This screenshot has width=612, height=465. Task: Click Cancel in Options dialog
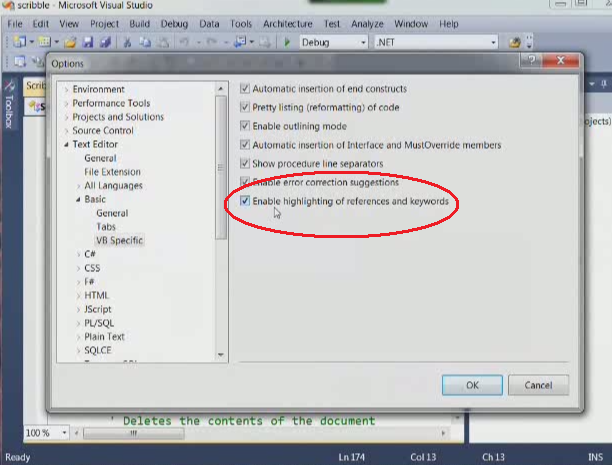(x=538, y=385)
